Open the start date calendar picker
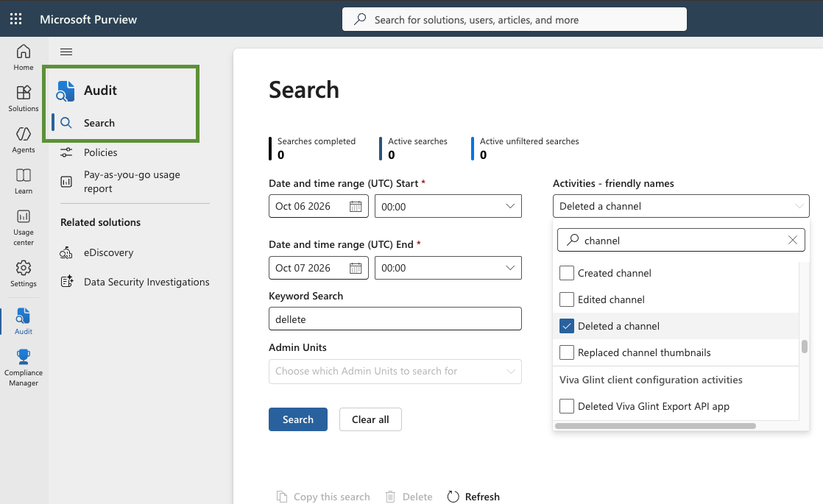This screenshot has width=823, height=504. pyautogui.click(x=356, y=207)
